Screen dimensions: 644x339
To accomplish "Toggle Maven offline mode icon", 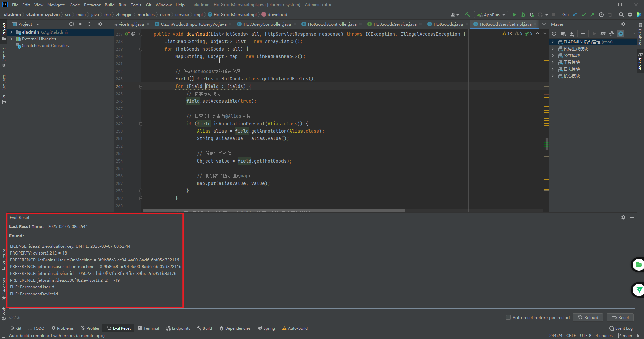I will point(612,34).
